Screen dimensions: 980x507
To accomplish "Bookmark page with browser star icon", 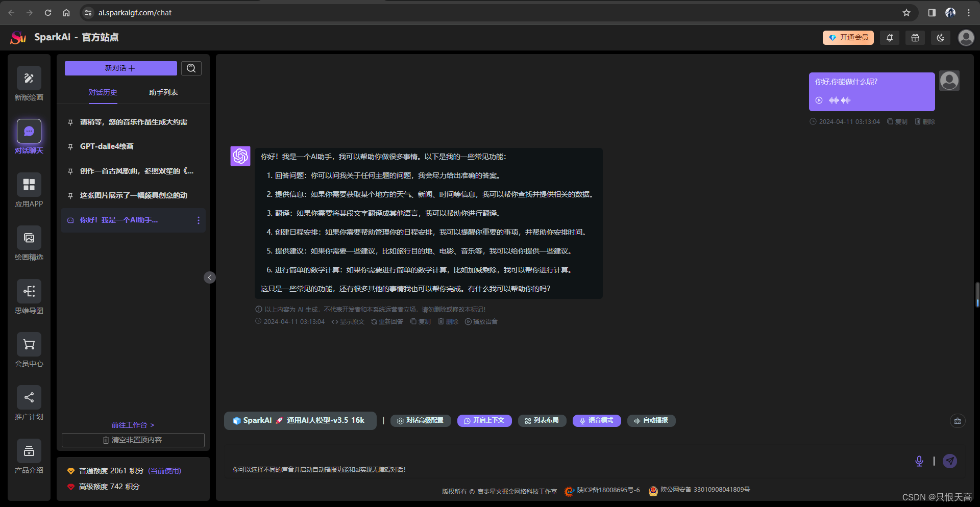I will [x=906, y=13].
